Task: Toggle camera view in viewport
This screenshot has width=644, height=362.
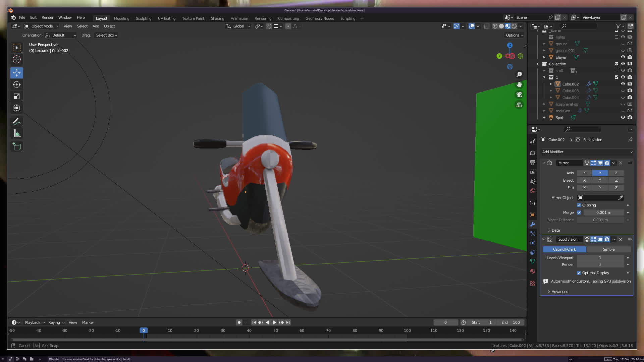Action: (x=519, y=95)
